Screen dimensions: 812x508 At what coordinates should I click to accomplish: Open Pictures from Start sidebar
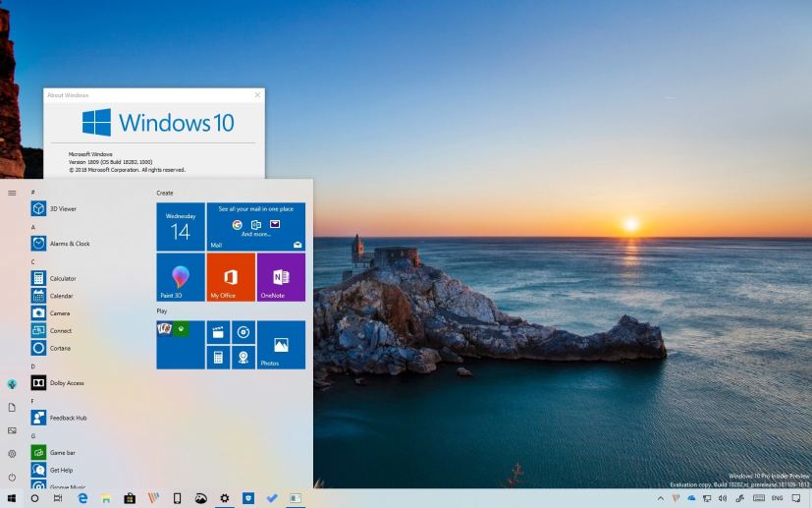point(12,430)
